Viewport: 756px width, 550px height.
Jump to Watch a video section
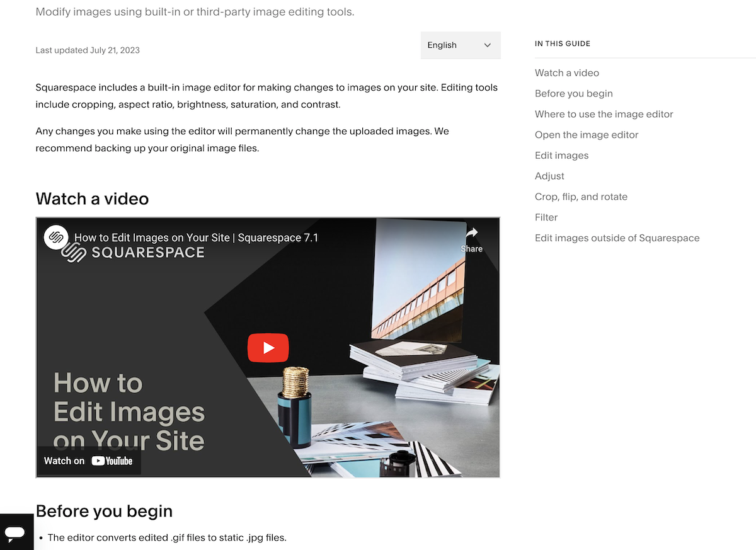(x=567, y=73)
